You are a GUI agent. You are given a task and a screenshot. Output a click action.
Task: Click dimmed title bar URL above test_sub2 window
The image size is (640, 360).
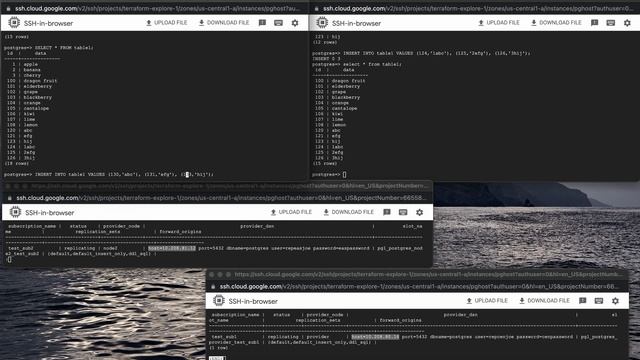click(x=229, y=186)
